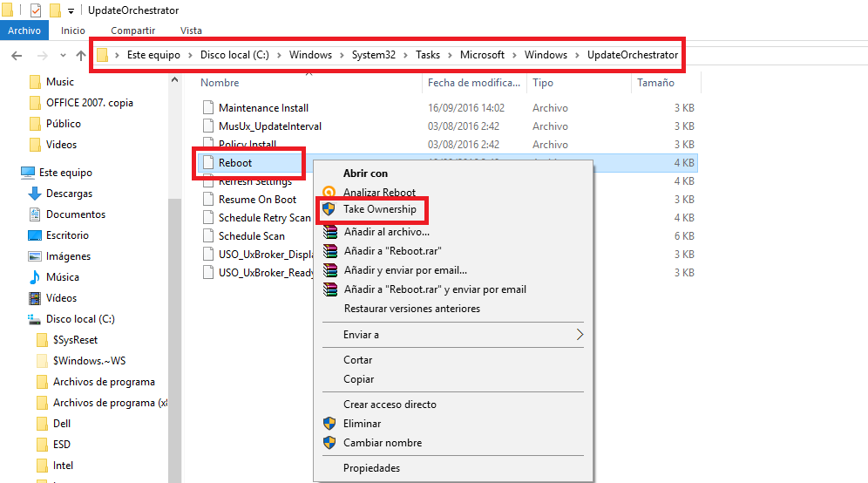The width and height of the screenshot is (868, 483).
Task: Choose 'Cambiar nombre' in the context menu
Action: point(383,443)
